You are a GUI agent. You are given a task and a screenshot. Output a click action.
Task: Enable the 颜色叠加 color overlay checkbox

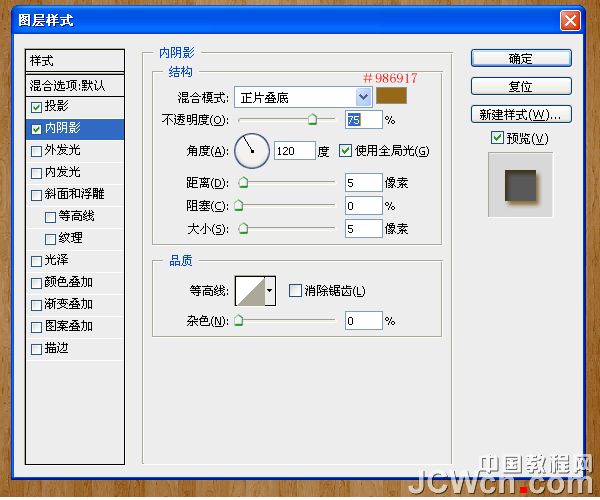(36, 283)
